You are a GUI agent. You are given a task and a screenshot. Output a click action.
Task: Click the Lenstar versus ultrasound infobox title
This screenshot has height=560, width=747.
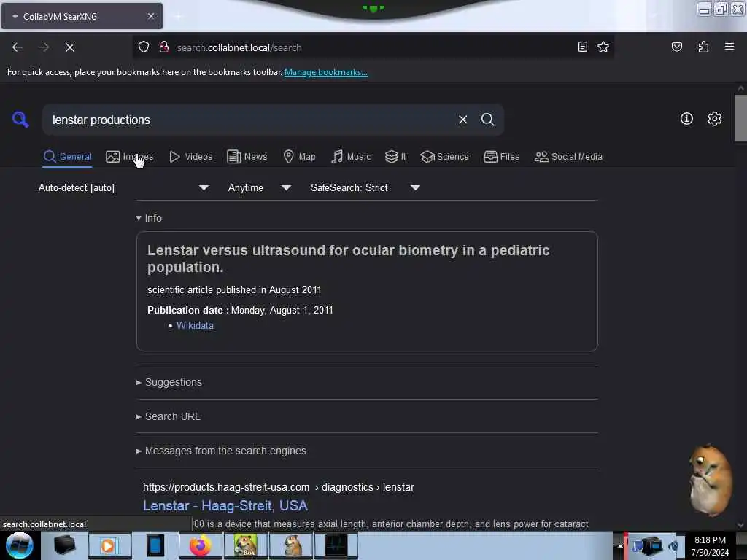pyautogui.click(x=348, y=259)
